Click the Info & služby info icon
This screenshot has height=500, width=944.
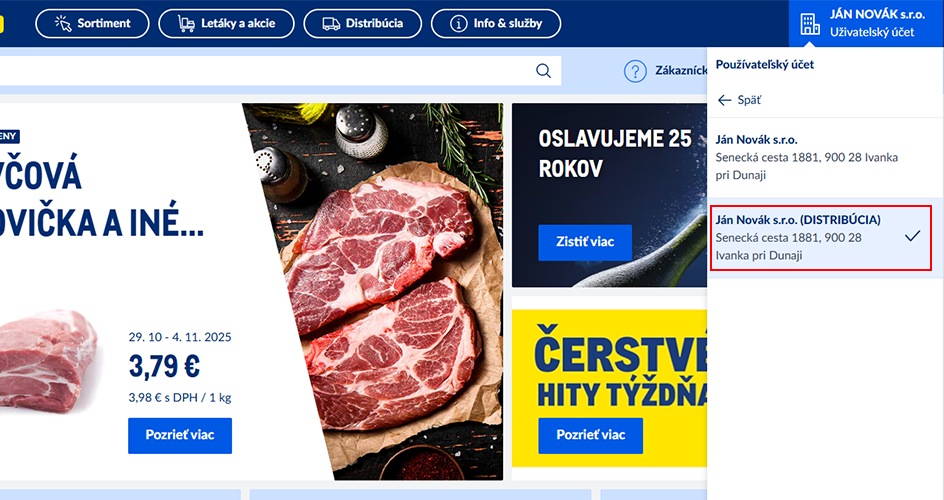click(459, 23)
